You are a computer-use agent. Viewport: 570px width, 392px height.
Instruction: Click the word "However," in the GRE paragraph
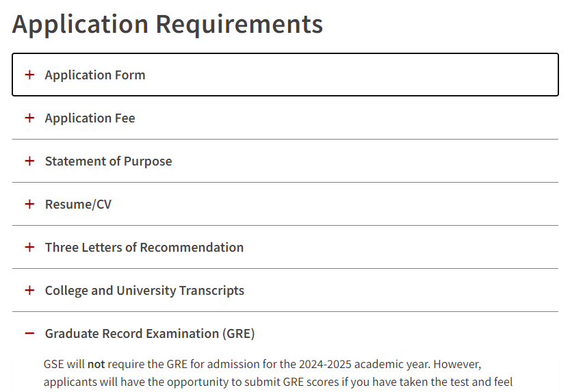point(457,364)
